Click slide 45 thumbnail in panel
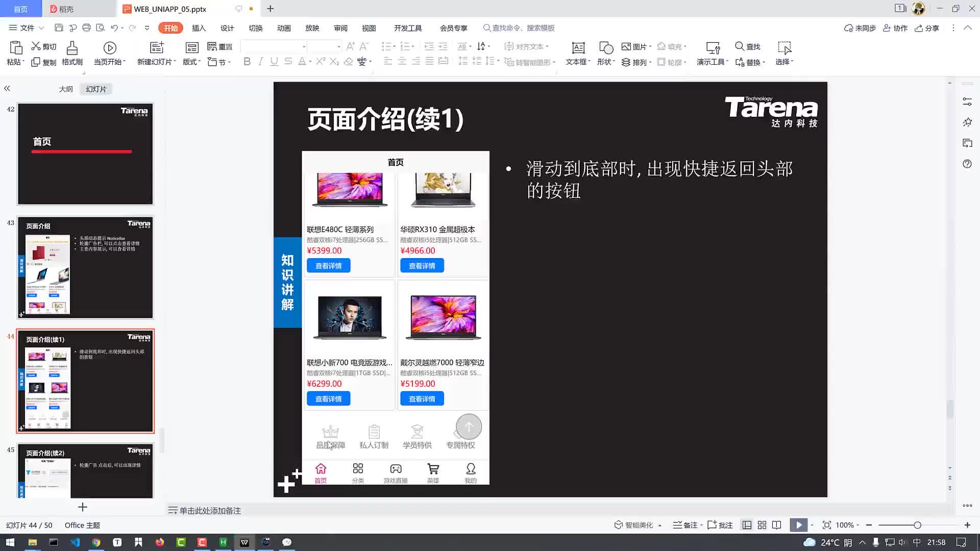This screenshot has width=980, height=551. click(85, 471)
